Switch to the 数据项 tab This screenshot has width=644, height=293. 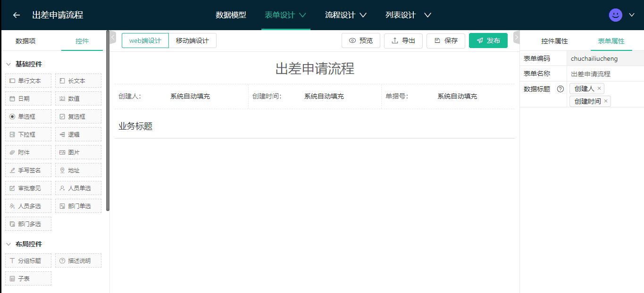click(25, 41)
